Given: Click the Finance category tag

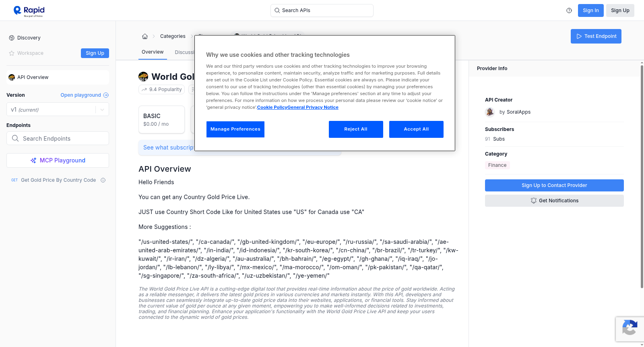Looking at the screenshot, I should point(497,165).
